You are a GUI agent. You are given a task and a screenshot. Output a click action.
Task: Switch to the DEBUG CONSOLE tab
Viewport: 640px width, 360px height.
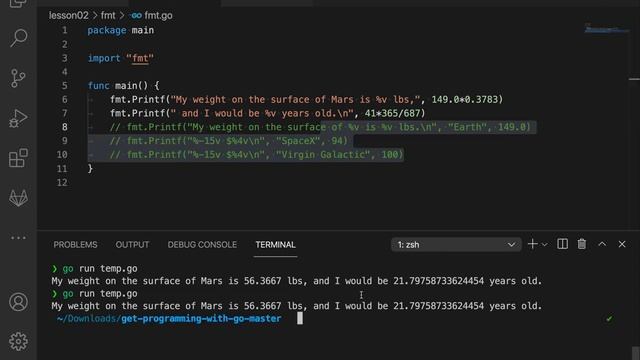(202, 244)
